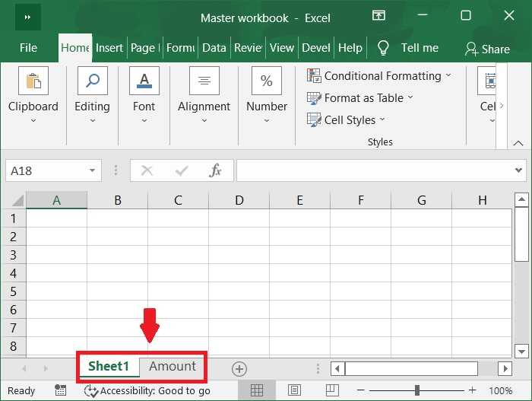Open the Developer tab
This screenshot has height=401, width=532.
coord(316,48)
